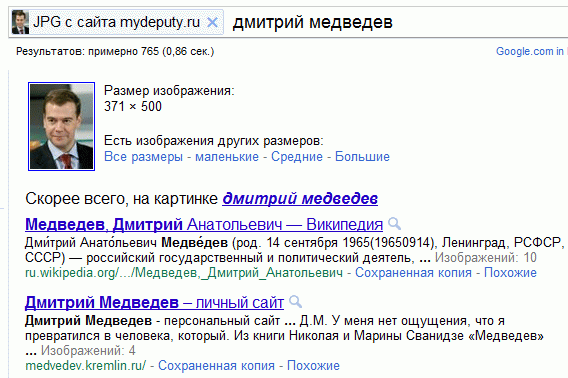Filter by 'Средние' image size
The height and width of the screenshot is (378, 568).
(x=297, y=157)
